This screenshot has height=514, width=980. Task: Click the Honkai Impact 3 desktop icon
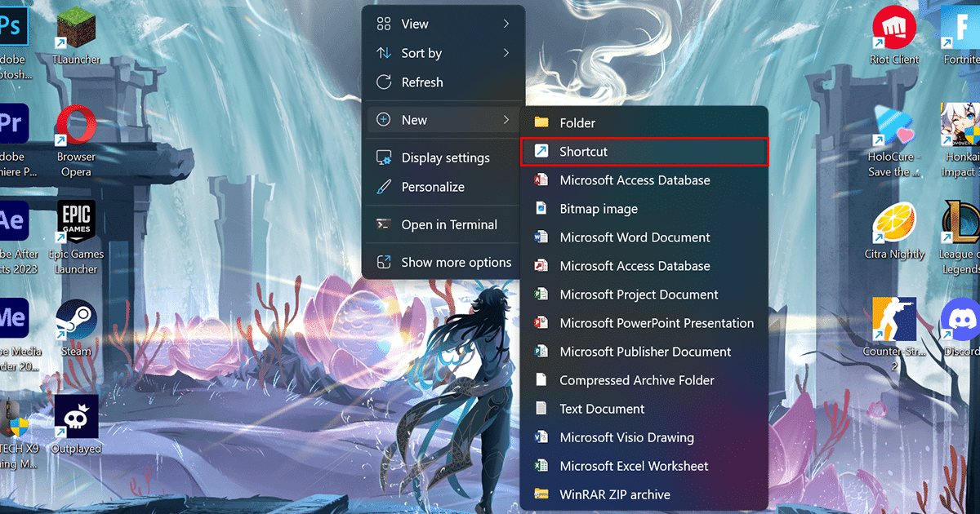tap(960, 139)
